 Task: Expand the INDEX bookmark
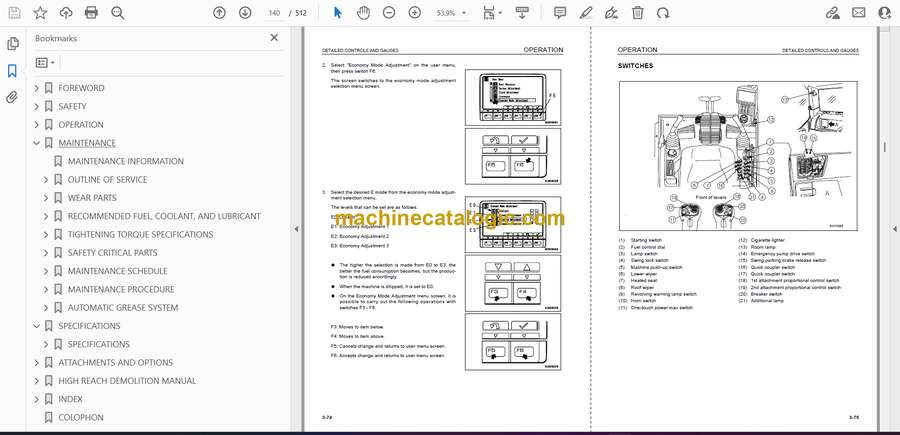pos(37,399)
